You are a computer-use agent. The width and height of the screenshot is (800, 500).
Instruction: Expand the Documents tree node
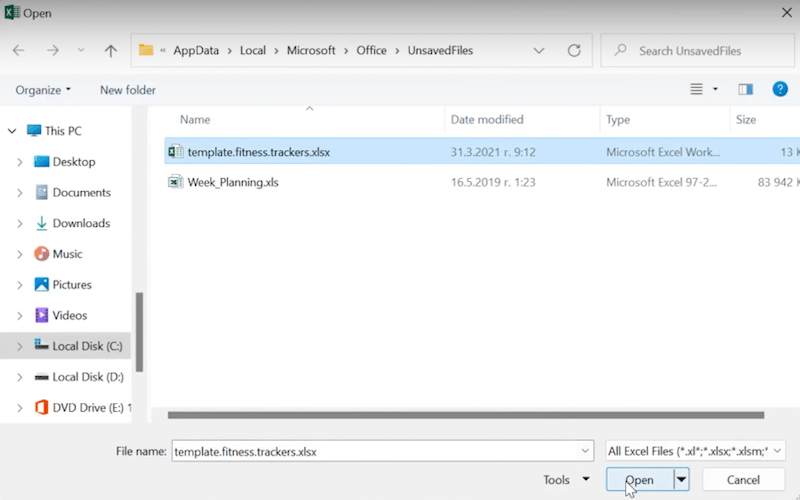(x=20, y=193)
